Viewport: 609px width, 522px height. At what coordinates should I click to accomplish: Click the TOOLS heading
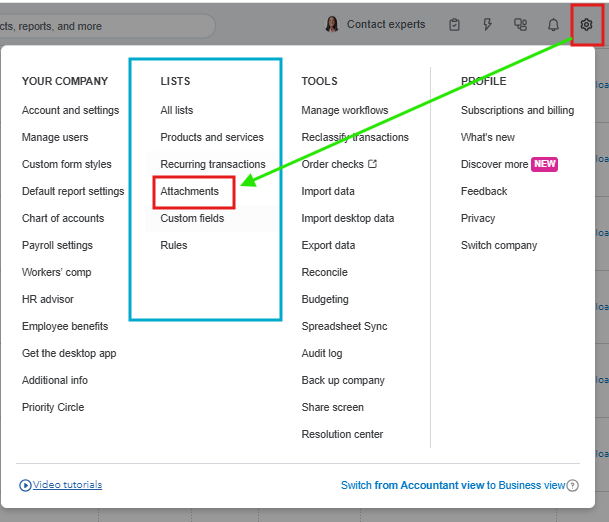[319, 81]
